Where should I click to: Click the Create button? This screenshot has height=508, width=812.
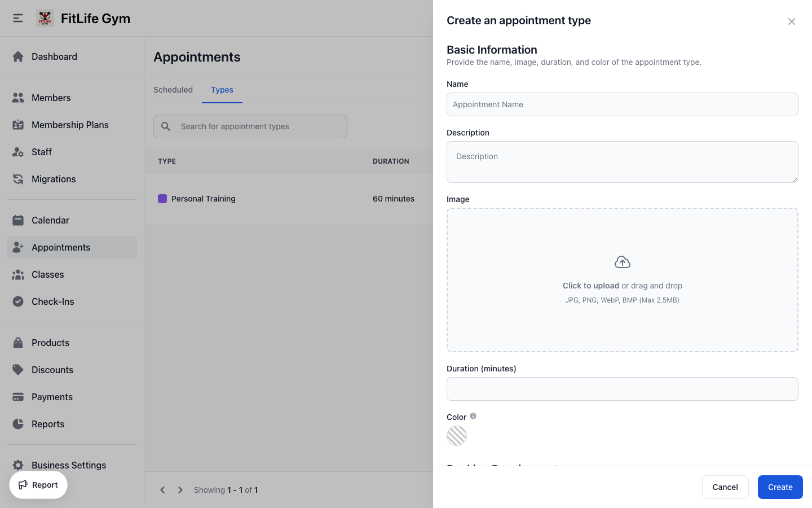(780, 487)
